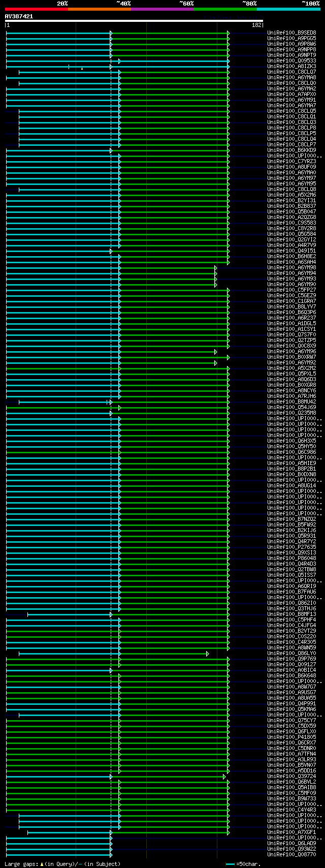Select the UniRef100_A8IZK3 label

291,67
